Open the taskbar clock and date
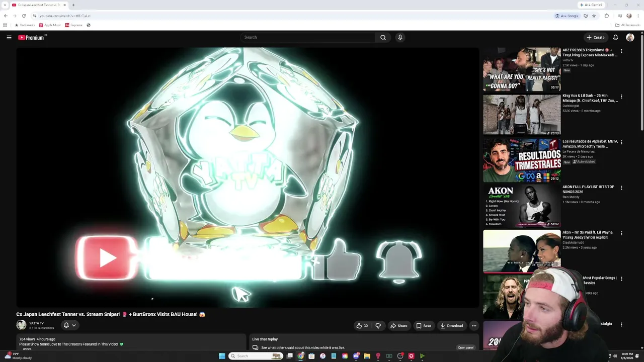 [x=627, y=356]
